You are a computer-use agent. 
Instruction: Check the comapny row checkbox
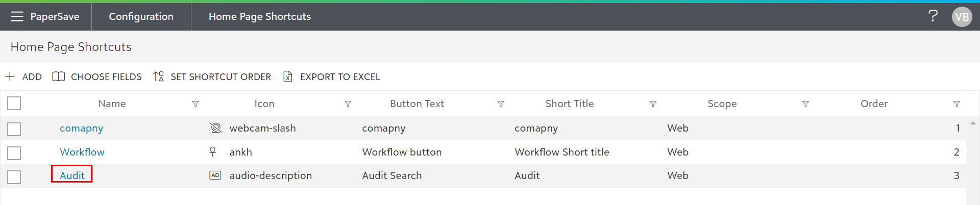[x=14, y=129]
